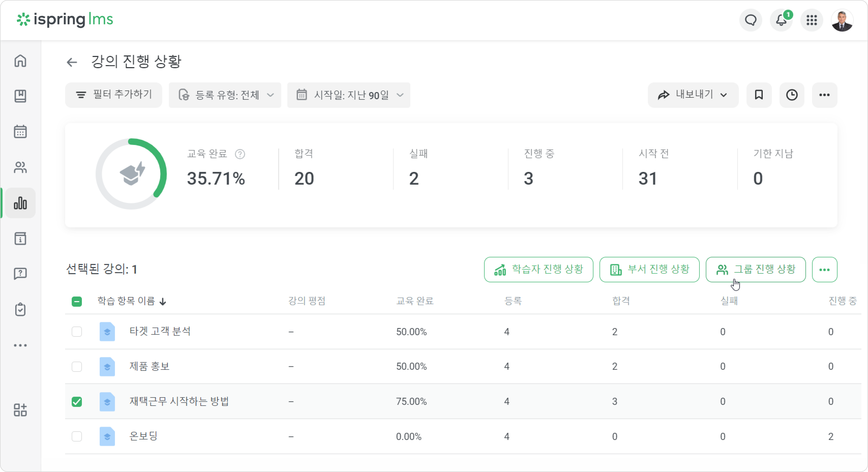868x472 pixels.
Task: Check the 타겟 고객 분석 row checkbox
Action: (x=77, y=332)
